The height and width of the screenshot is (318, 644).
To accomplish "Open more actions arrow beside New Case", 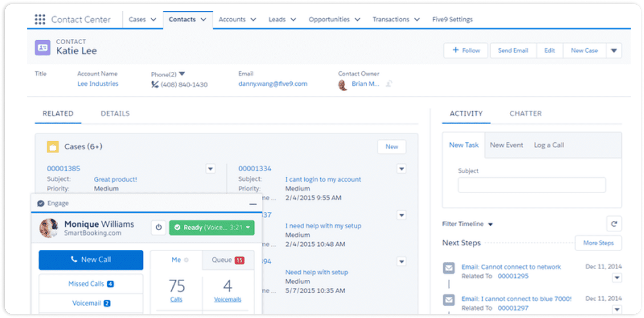I will coord(614,50).
